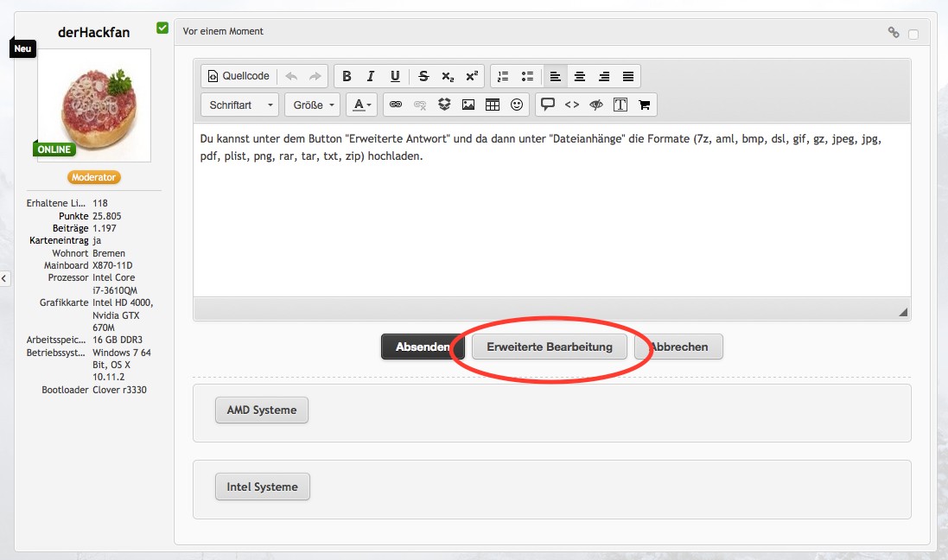The height and width of the screenshot is (560, 948).
Task: Open Intel Systeme button
Action: [x=263, y=487]
